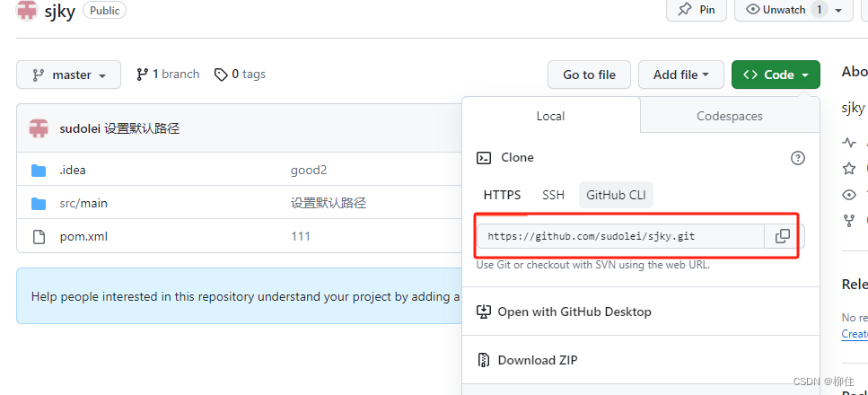Click the activity pulse icon in About sidebar
Image resolution: width=868 pixels, height=395 pixels.
tap(848, 143)
